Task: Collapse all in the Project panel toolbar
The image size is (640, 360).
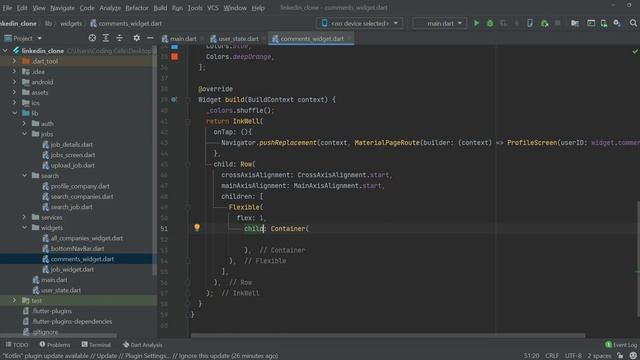Action: (x=119, y=38)
